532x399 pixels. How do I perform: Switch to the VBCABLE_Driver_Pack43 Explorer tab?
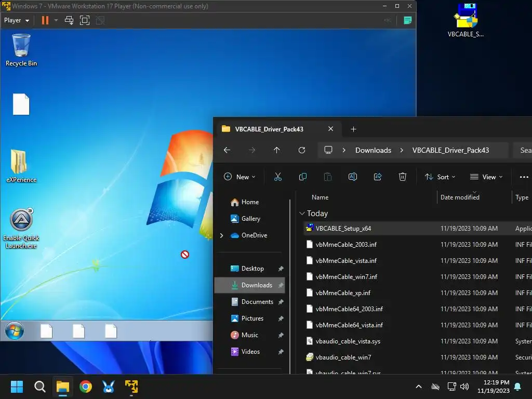269,129
